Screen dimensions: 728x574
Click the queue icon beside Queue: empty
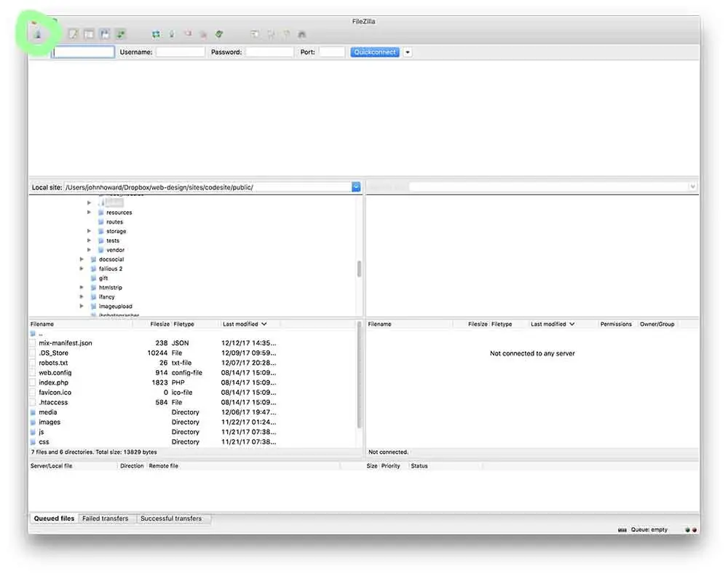pyautogui.click(x=622, y=530)
